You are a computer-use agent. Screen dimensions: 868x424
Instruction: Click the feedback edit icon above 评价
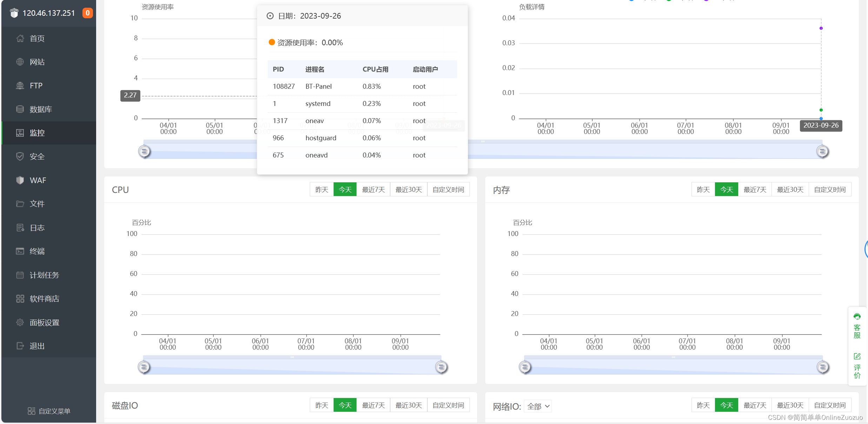pos(857,356)
